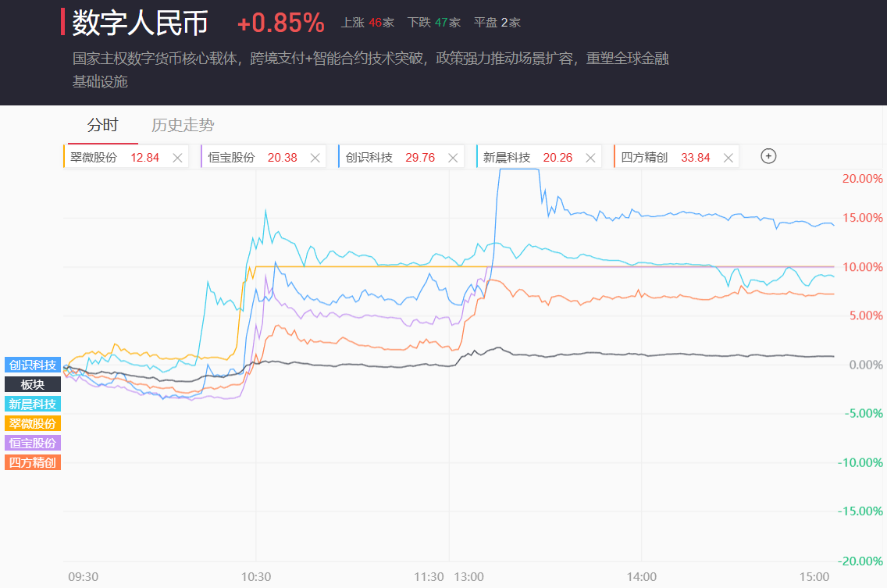
Task: Select the 翠微股份 12.84 stock chip
Action: 113,158
